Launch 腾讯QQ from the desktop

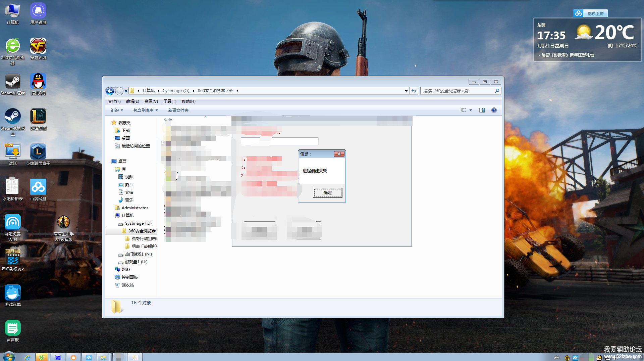(x=38, y=84)
